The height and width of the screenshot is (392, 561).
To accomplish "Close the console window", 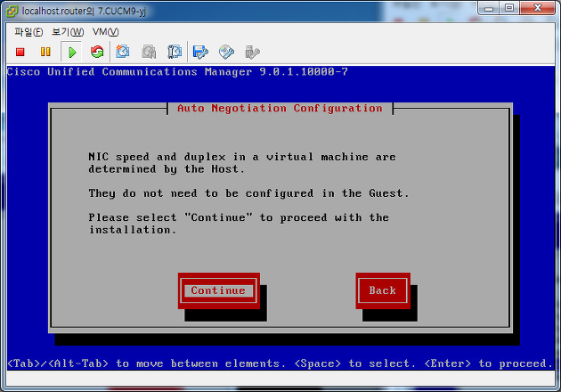I will click(538, 9).
